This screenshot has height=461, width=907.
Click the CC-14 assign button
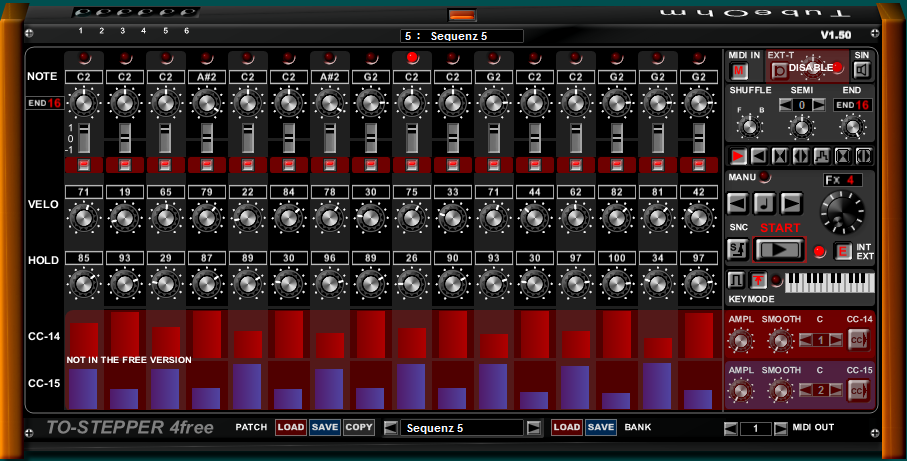pyautogui.click(x=858, y=340)
